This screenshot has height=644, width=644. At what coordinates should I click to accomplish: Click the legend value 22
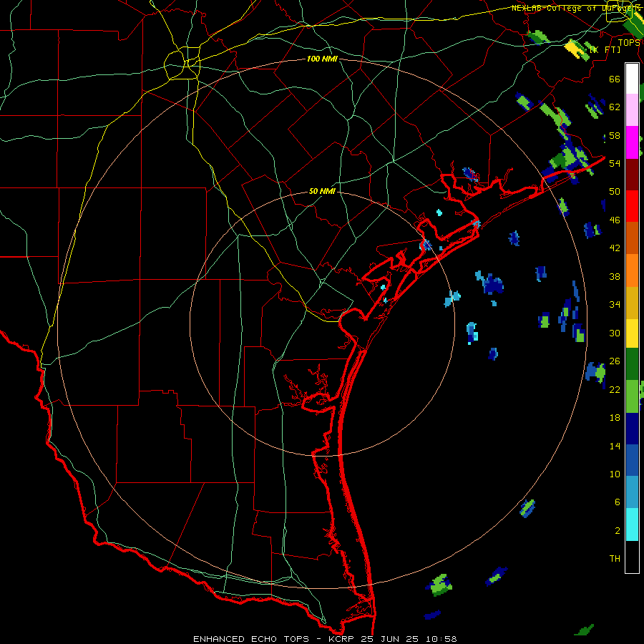tap(615, 389)
